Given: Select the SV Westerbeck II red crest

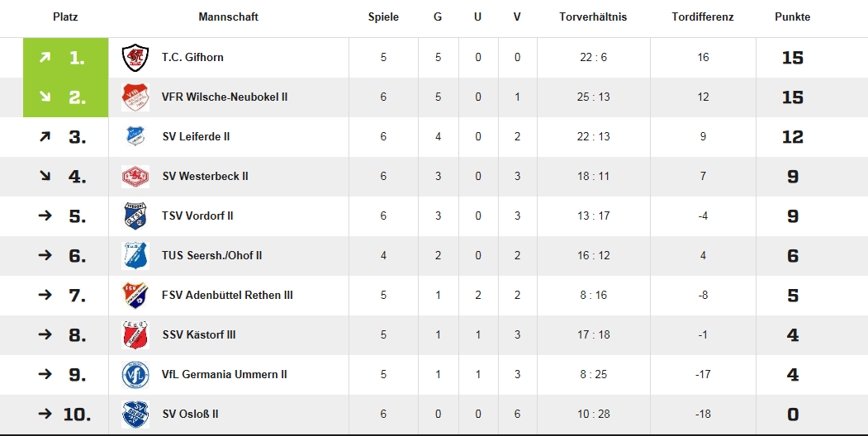Looking at the screenshot, I should [135, 177].
